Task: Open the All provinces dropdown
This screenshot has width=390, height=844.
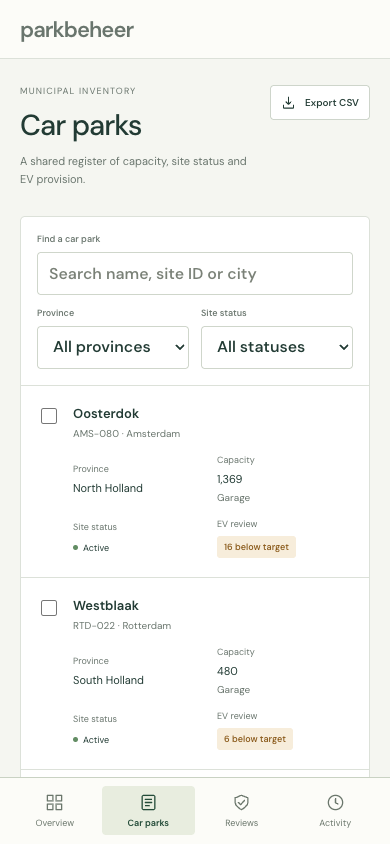Action: pyautogui.click(x=113, y=347)
